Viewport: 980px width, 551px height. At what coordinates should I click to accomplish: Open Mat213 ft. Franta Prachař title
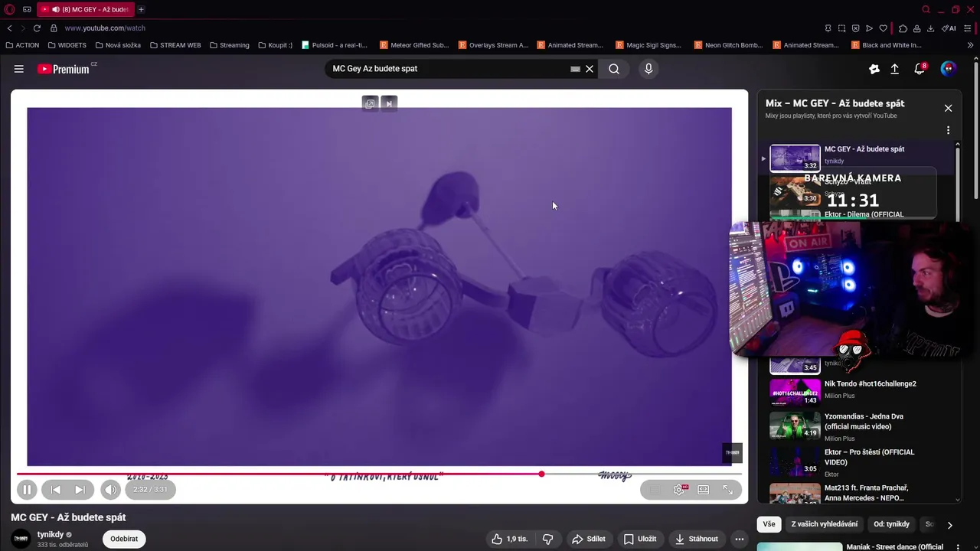(866, 493)
